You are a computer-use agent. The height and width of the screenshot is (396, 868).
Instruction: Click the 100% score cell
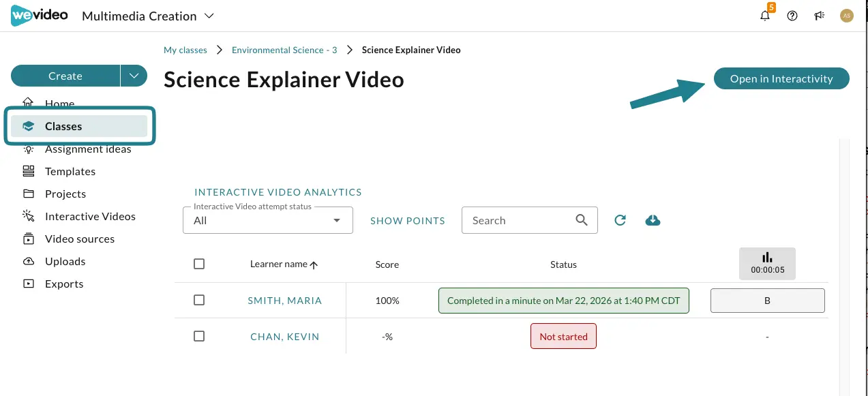[387, 301]
